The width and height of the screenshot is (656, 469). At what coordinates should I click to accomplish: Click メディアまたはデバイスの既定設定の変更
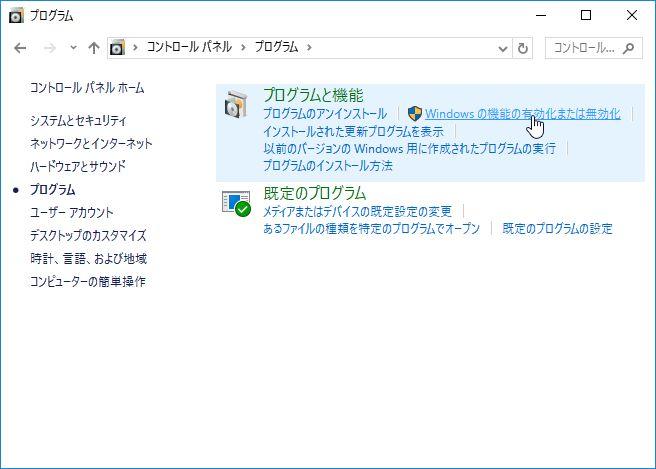coord(357,211)
